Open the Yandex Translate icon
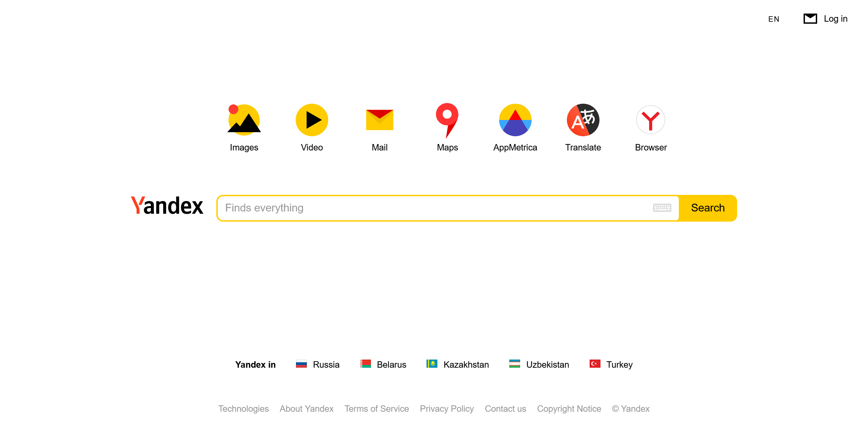This screenshot has width=868, height=427. tap(583, 120)
